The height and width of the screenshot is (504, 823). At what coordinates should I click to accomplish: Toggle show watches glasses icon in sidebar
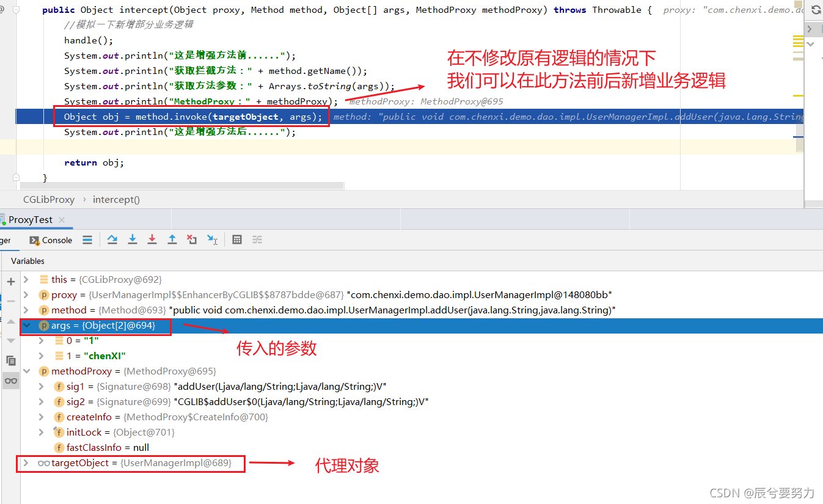click(x=11, y=381)
